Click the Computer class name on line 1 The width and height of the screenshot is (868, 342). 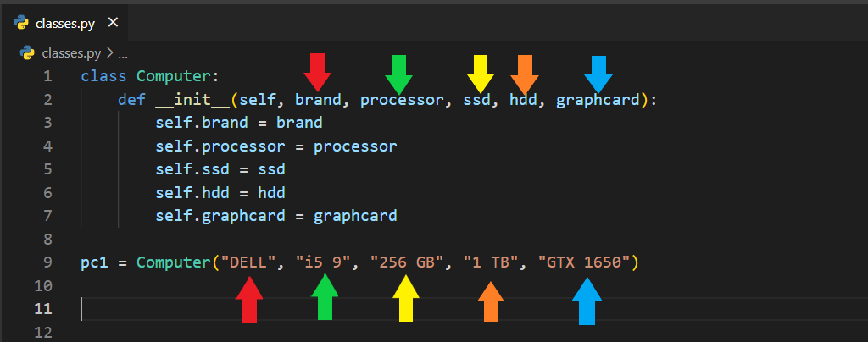166,77
